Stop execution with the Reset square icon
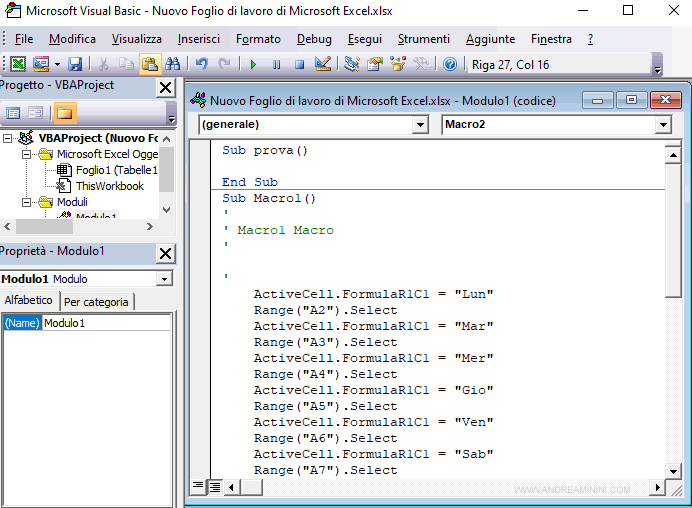Image resolution: width=692 pixels, height=508 pixels. click(300, 65)
